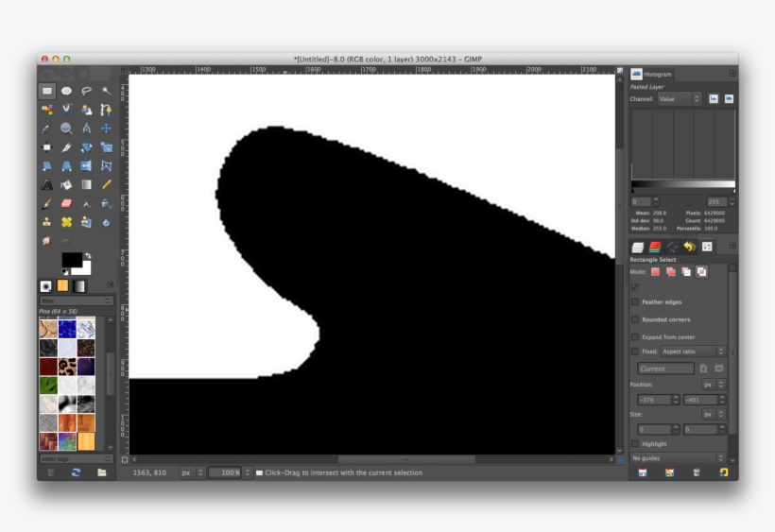Click the active pattern preview in toolbox
Screen dimensions: 775x532
[62, 286]
